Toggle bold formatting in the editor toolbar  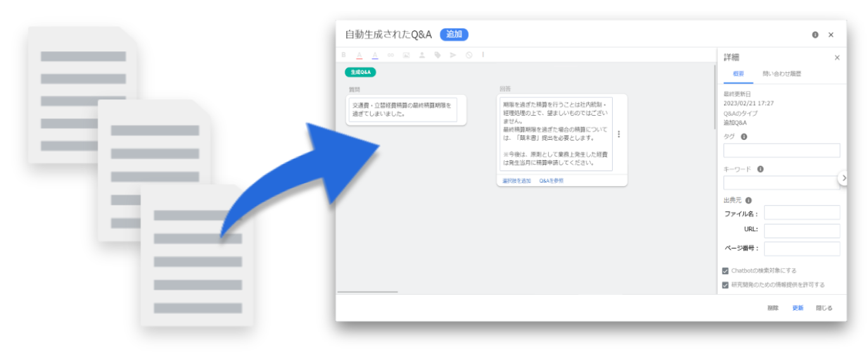coord(344,55)
